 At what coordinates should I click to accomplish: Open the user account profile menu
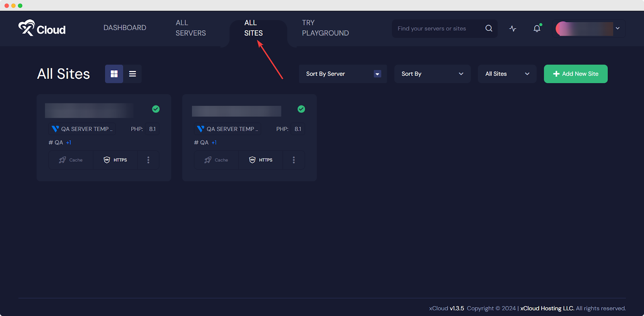588,29
